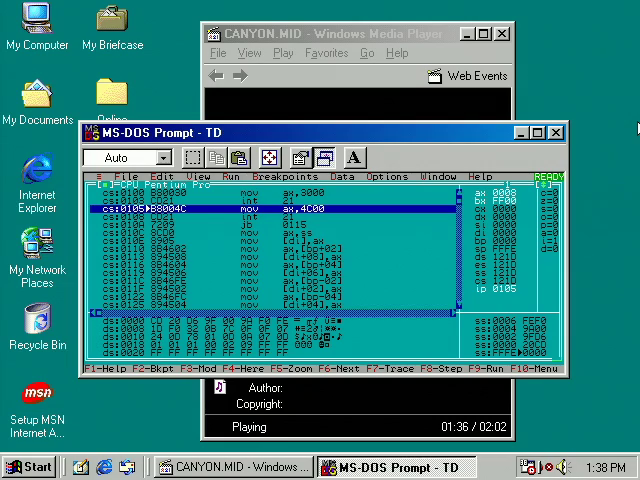Open the font size Auto dropdown

164,158
